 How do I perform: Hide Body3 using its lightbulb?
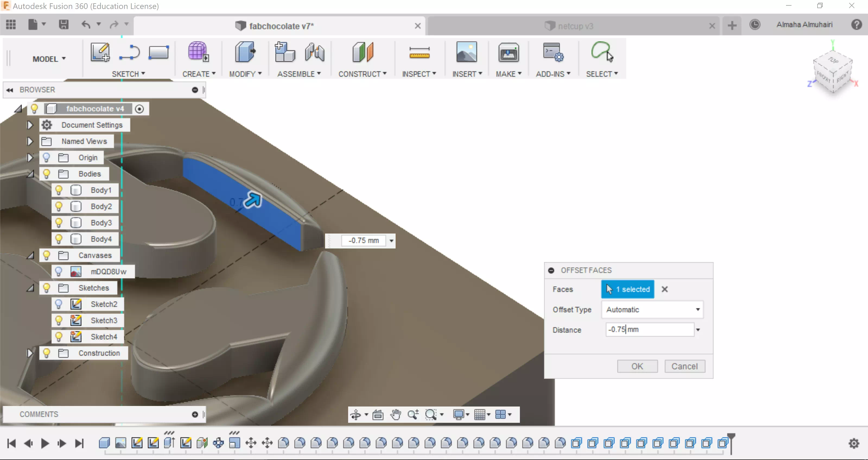(x=59, y=223)
